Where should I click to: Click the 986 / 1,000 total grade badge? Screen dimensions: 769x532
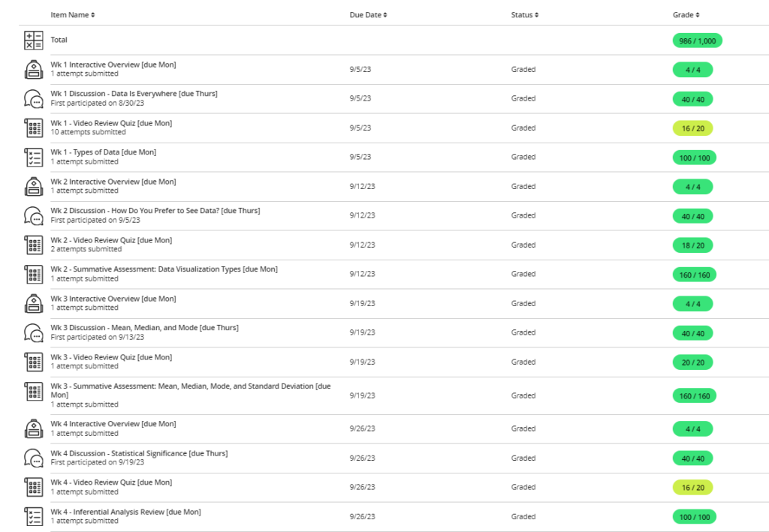point(698,41)
